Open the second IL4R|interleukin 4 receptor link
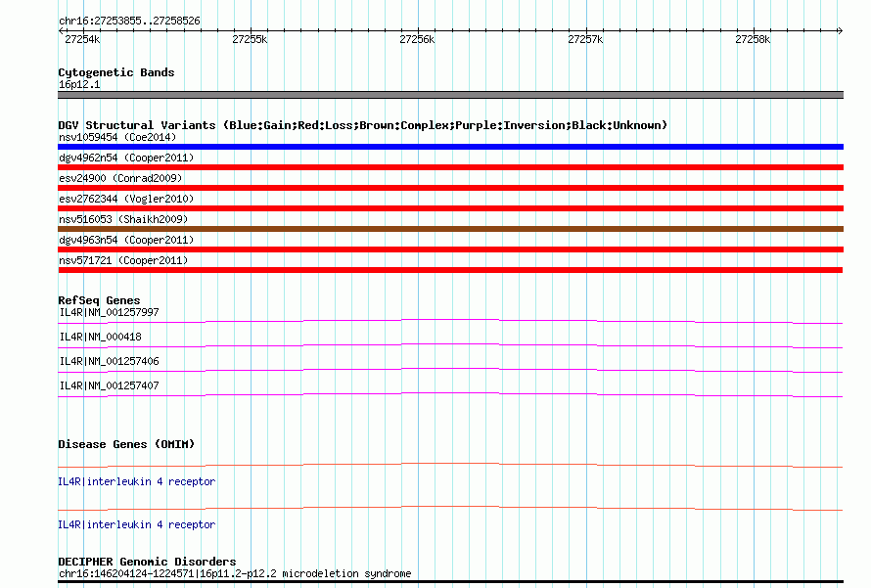 coord(137,524)
